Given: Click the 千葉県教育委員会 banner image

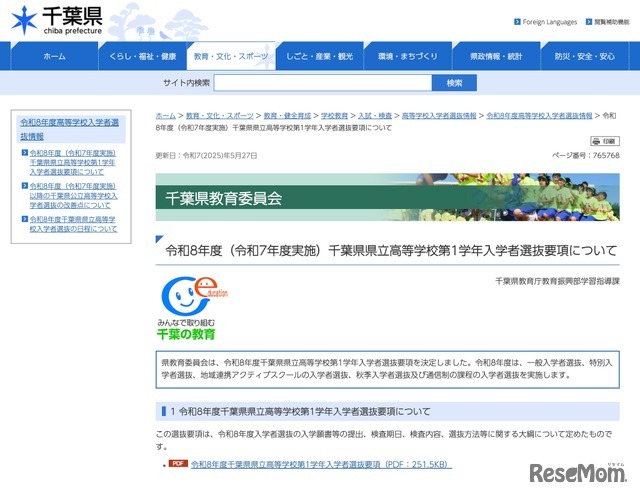Looking at the screenshot, I should (387, 197).
